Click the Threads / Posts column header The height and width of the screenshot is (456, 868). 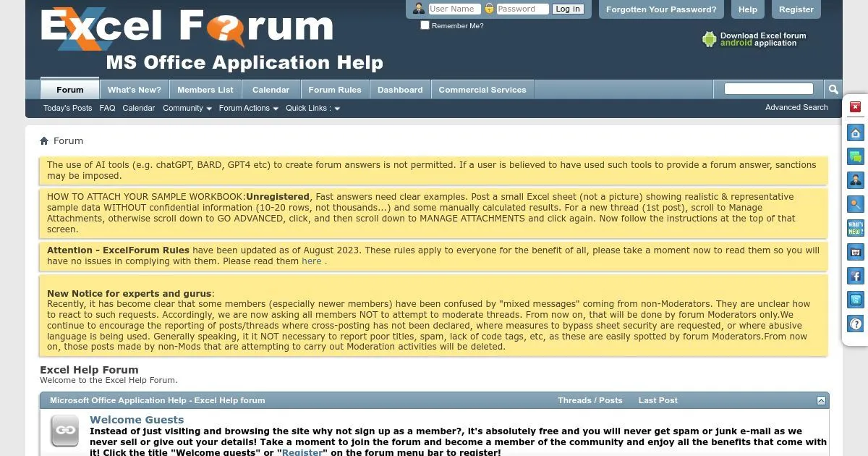click(590, 400)
